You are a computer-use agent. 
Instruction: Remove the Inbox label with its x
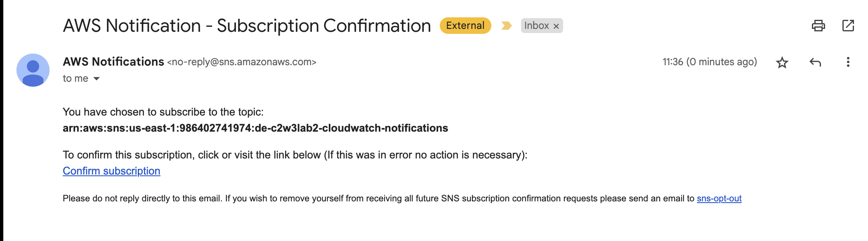click(556, 26)
